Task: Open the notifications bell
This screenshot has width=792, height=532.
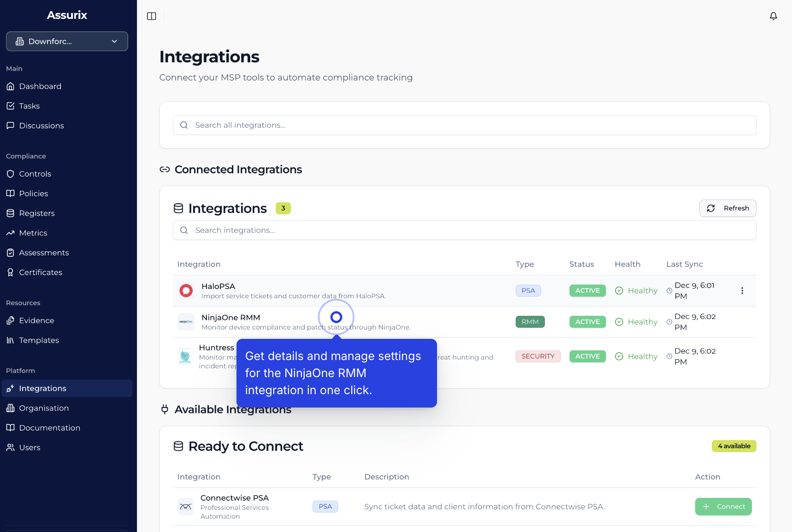Action: pos(773,16)
